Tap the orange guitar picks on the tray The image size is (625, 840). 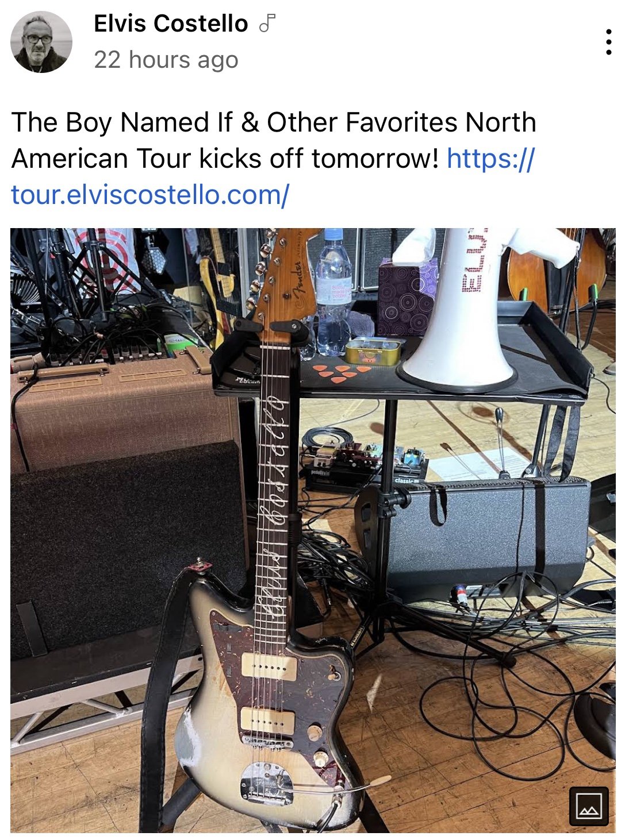(x=343, y=372)
